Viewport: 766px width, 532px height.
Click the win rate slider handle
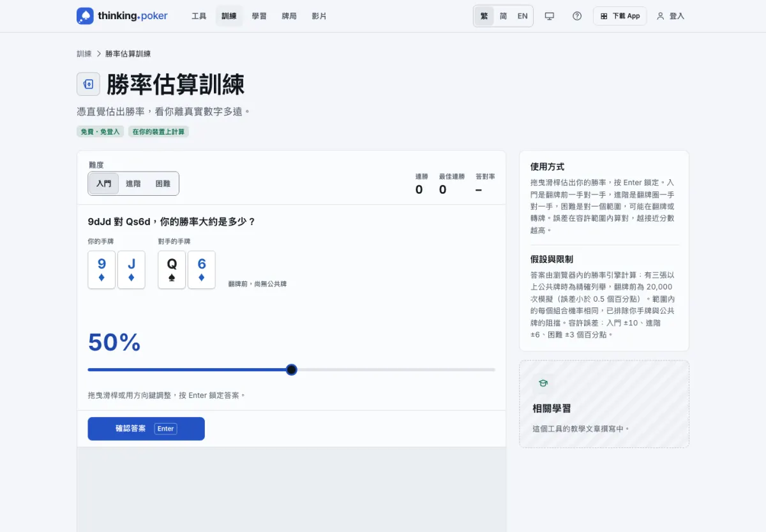coord(292,369)
